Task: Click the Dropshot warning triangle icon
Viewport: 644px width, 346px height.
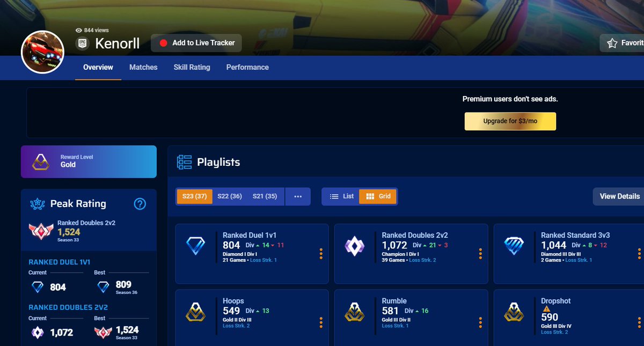Action: click(546, 309)
